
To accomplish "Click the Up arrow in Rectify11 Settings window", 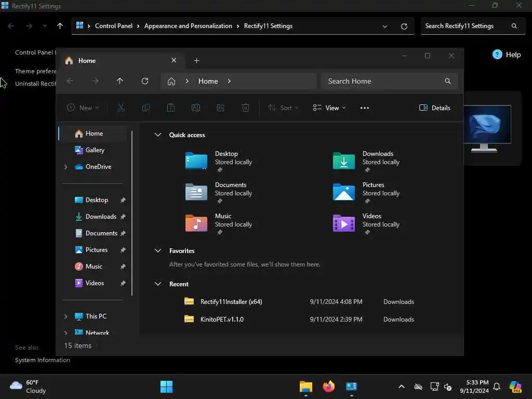I will [60, 26].
